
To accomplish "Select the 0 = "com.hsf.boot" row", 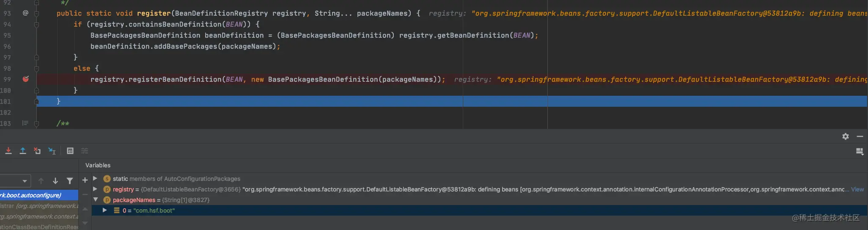I will 480,211.
